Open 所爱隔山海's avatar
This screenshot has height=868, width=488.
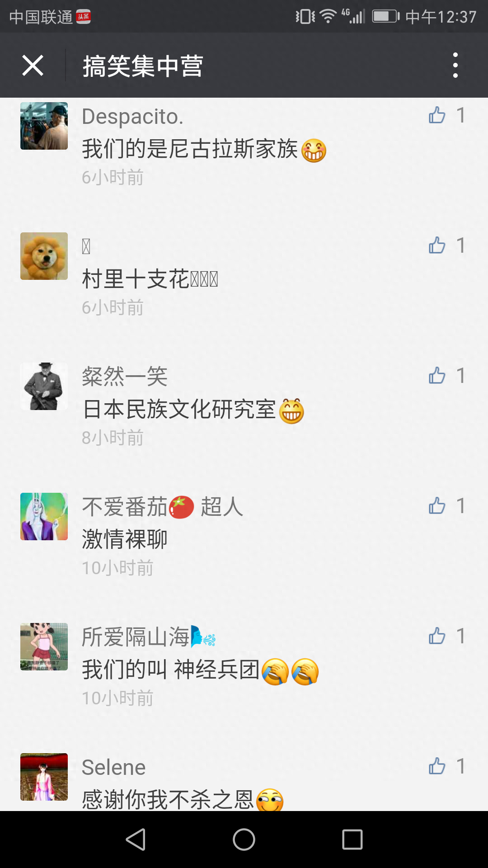click(44, 646)
